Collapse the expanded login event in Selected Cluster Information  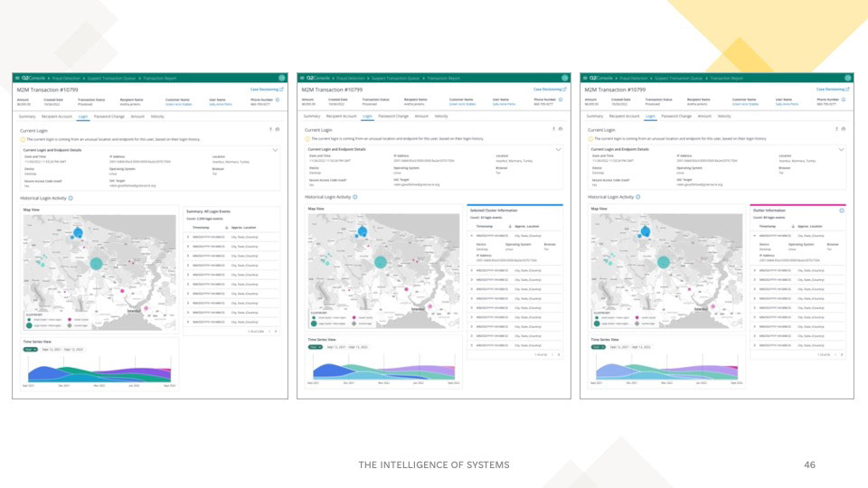(472, 236)
